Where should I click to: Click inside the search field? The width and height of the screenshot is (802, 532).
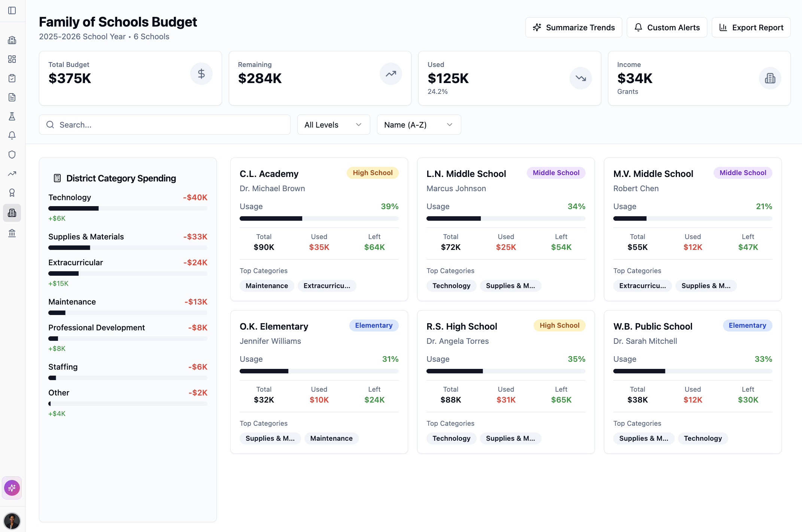click(x=165, y=125)
